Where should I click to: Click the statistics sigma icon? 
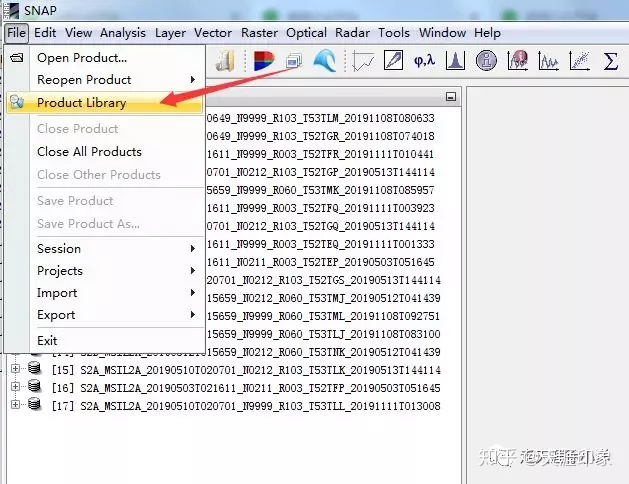611,61
